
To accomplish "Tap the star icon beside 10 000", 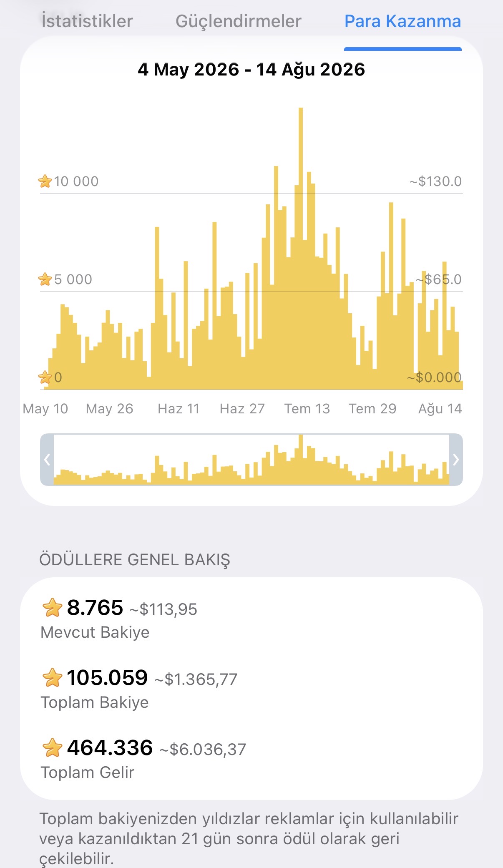I will [45, 181].
